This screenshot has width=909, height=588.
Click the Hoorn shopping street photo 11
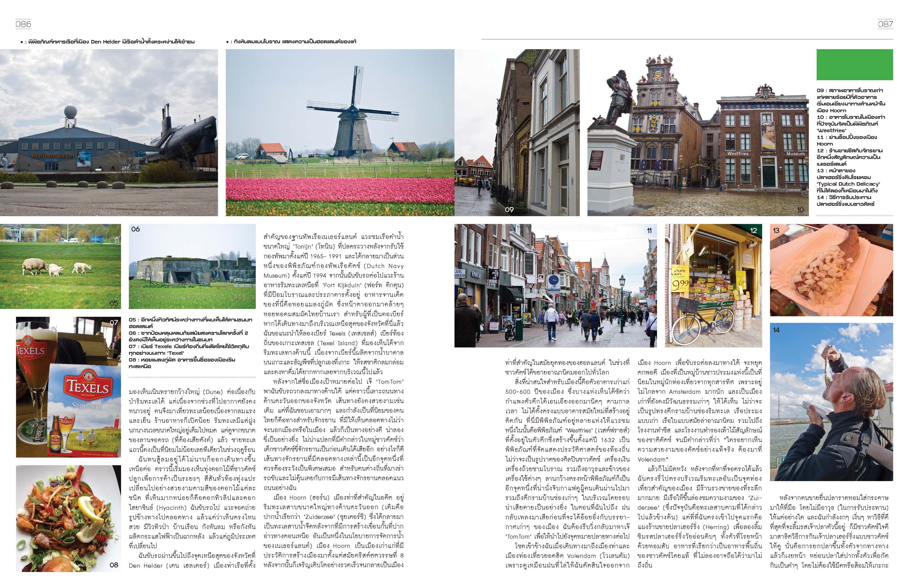click(x=555, y=286)
